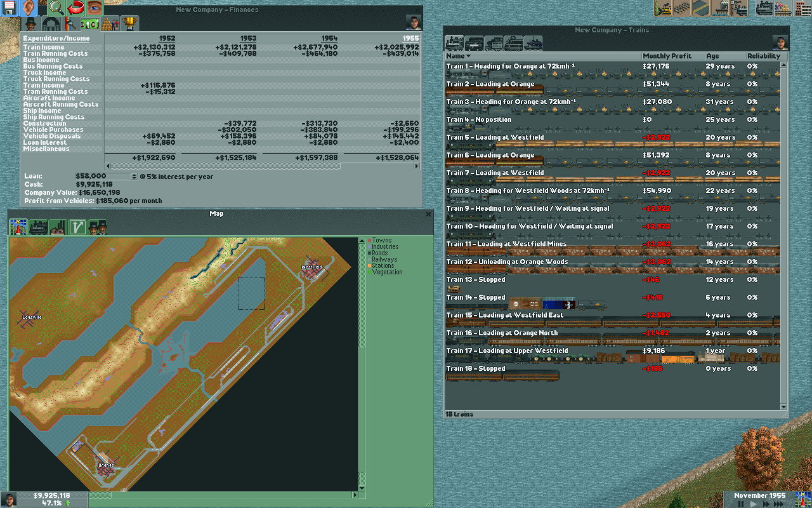The width and height of the screenshot is (812, 508).
Task: Switch to the Ships tab
Action: click(x=534, y=43)
